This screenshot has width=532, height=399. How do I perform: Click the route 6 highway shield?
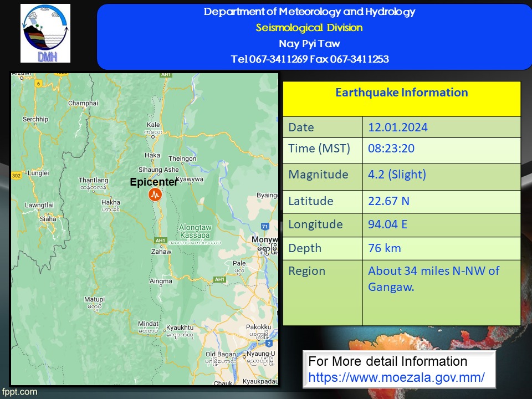pos(38,83)
